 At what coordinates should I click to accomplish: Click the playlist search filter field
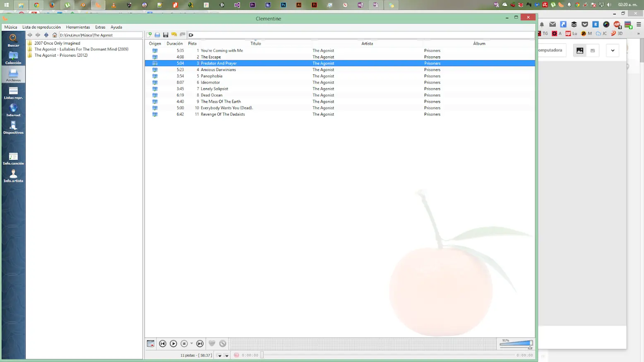pos(361,35)
